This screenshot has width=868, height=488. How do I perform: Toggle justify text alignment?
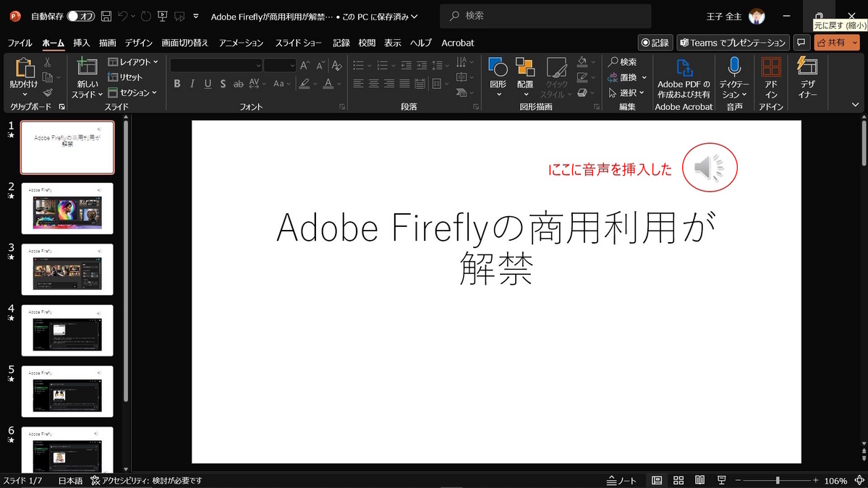coord(404,84)
